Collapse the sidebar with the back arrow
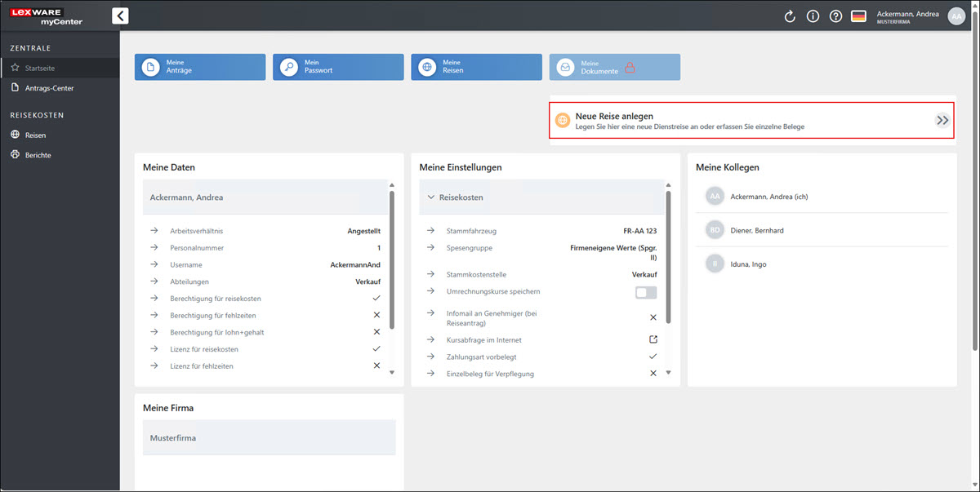Viewport: 980px width, 492px height. tap(120, 16)
